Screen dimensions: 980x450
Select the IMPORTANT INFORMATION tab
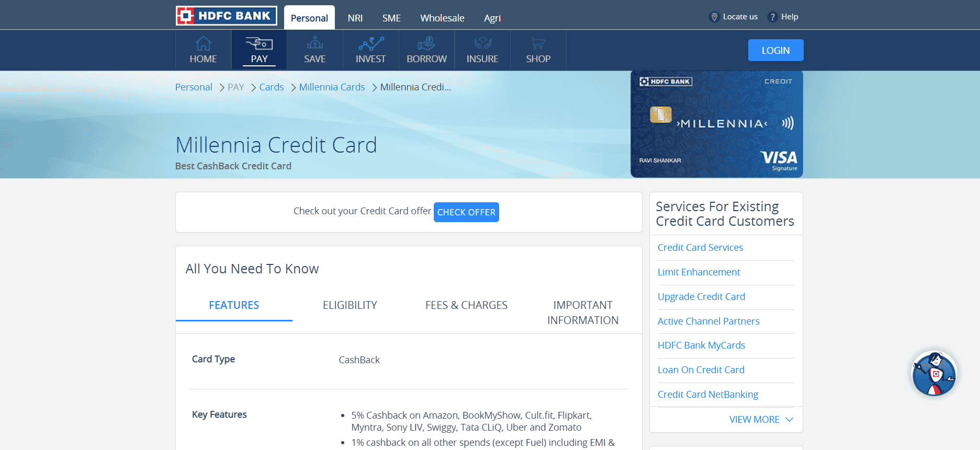583,313
